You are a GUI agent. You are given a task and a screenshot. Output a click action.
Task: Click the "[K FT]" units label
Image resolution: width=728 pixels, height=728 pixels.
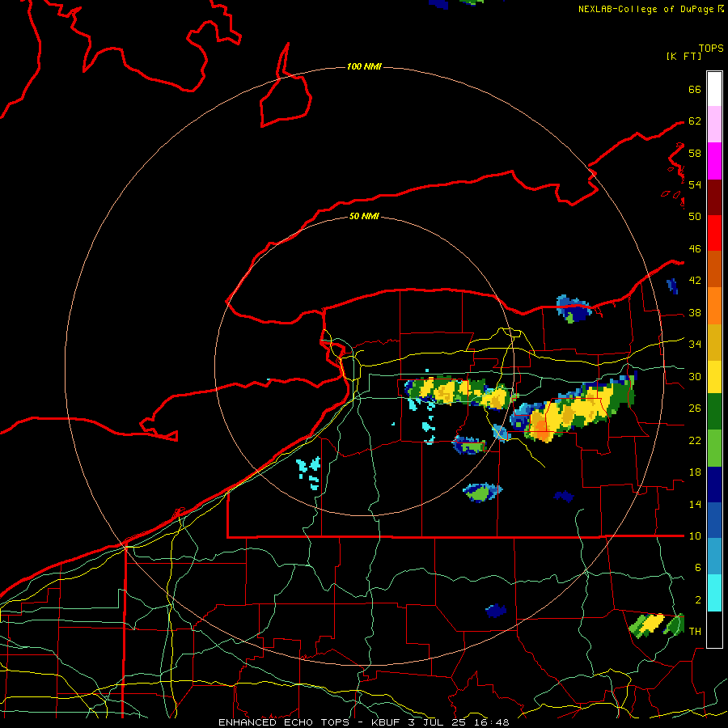point(684,56)
